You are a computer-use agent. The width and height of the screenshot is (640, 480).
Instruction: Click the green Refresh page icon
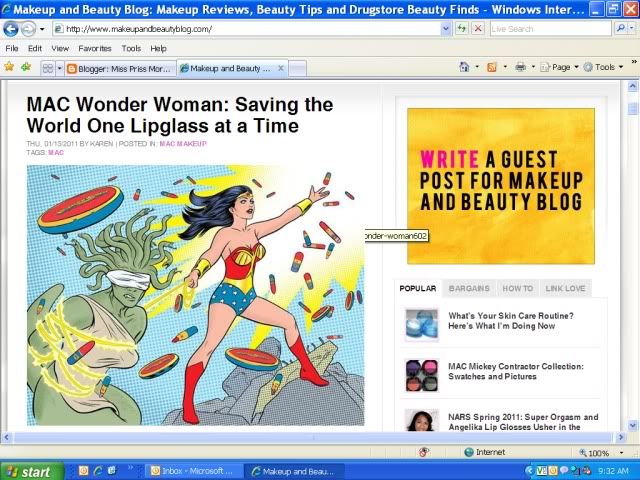pyautogui.click(x=462, y=29)
